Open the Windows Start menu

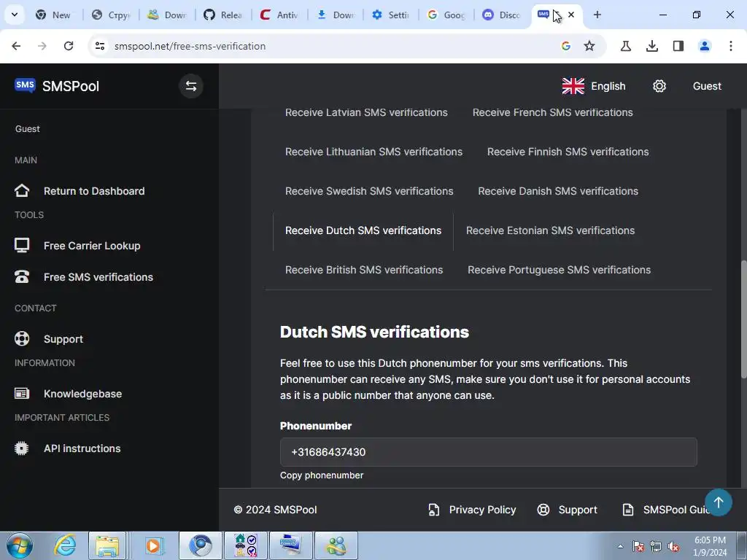20,545
